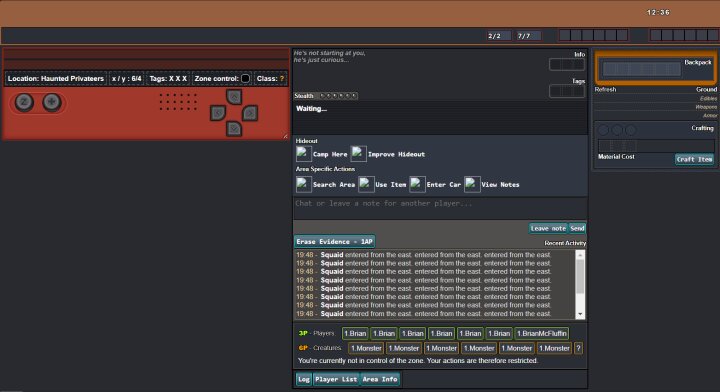720x392 pixels.
Task: Click the Tags label in center panel
Action: pyautogui.click(x=579, y=81)
